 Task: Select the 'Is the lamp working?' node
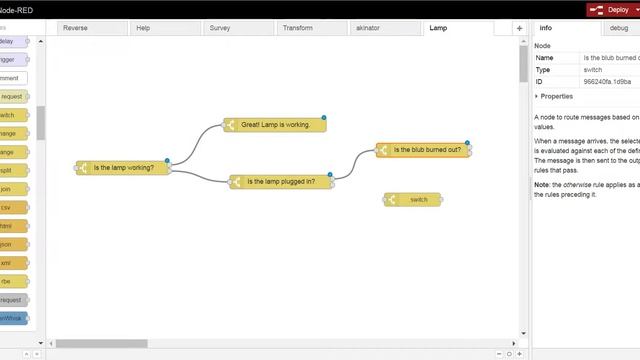[x=123, y=168]
